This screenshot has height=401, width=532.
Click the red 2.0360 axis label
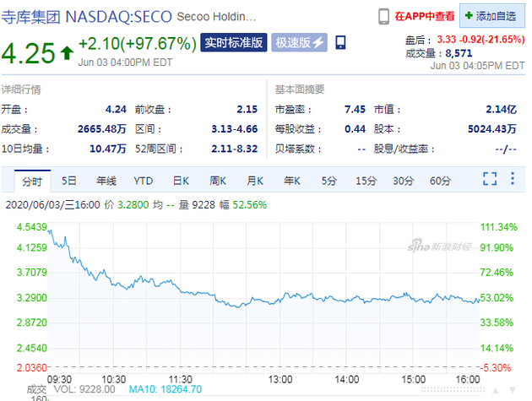tap(32, 368)
